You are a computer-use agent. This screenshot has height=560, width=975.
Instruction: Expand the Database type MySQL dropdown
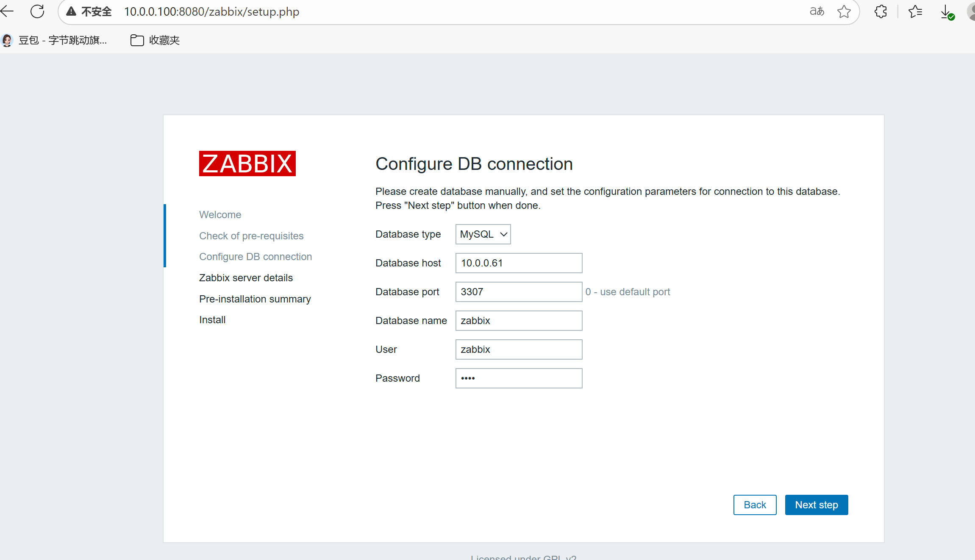(x=483, y=234)
